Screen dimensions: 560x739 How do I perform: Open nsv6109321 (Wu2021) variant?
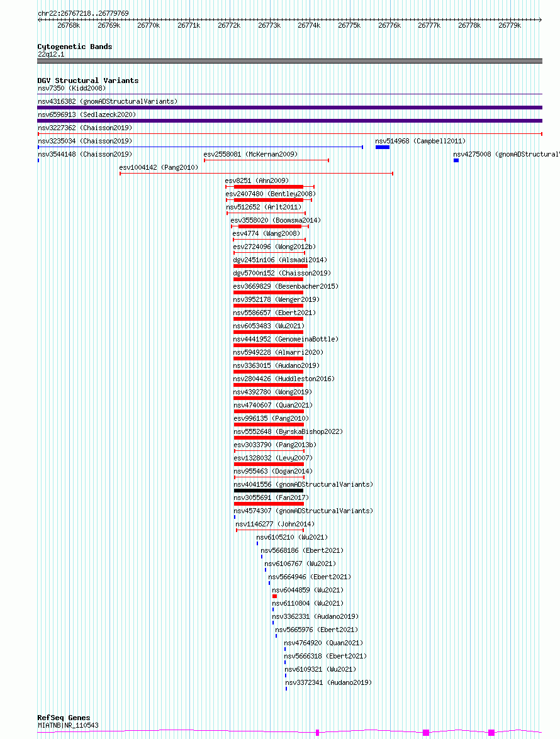point(320,669)
